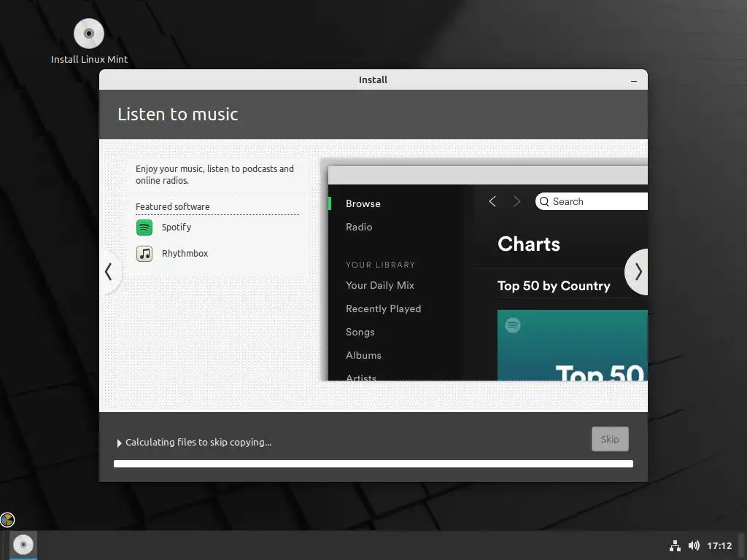
Task: Click the Skip button
Action: click(610, 439)
